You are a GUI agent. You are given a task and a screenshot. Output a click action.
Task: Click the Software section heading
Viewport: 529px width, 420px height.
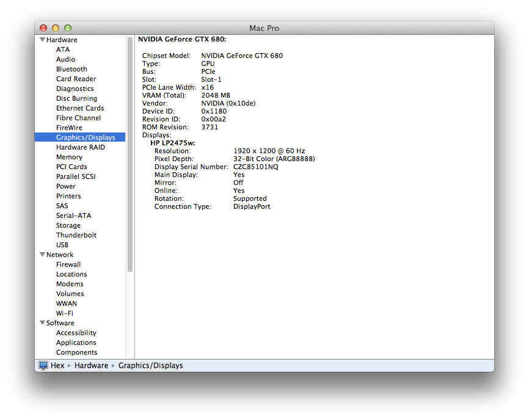click(60, 324)
